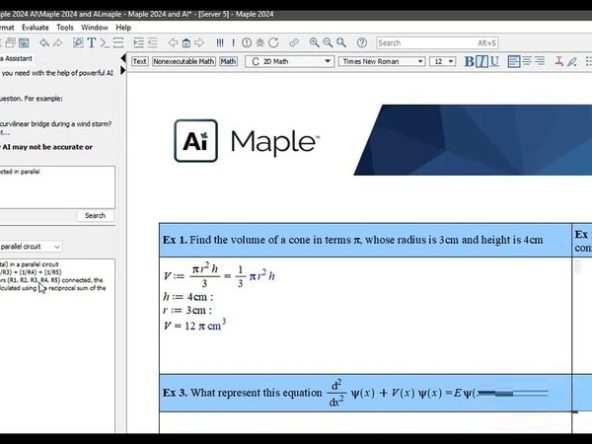592x444 pixels.
Task: Go forward with the right arrow icon
Action: click(x=199, y=43)
